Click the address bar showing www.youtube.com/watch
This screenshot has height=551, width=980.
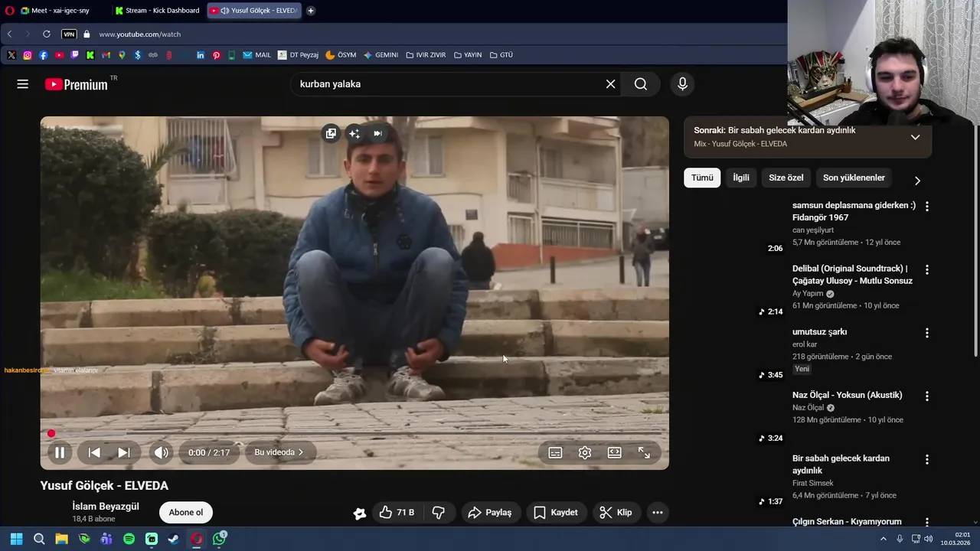click(139, 34)
